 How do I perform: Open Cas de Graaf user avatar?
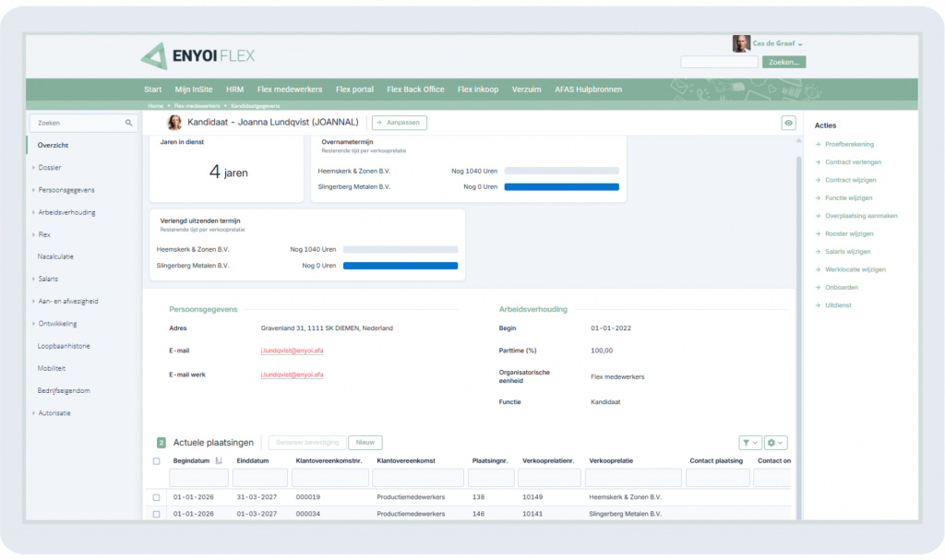click(x=741, y=43)
